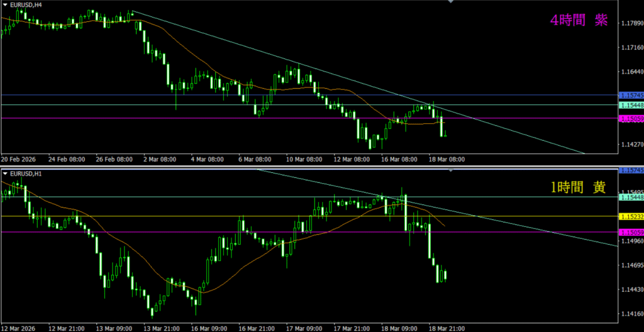Select the 1.15745 blue price label on H4 chart
Image resolution: width=644 pixels, height=332 pixels.
pyautogui.click(x=631, y=95)
